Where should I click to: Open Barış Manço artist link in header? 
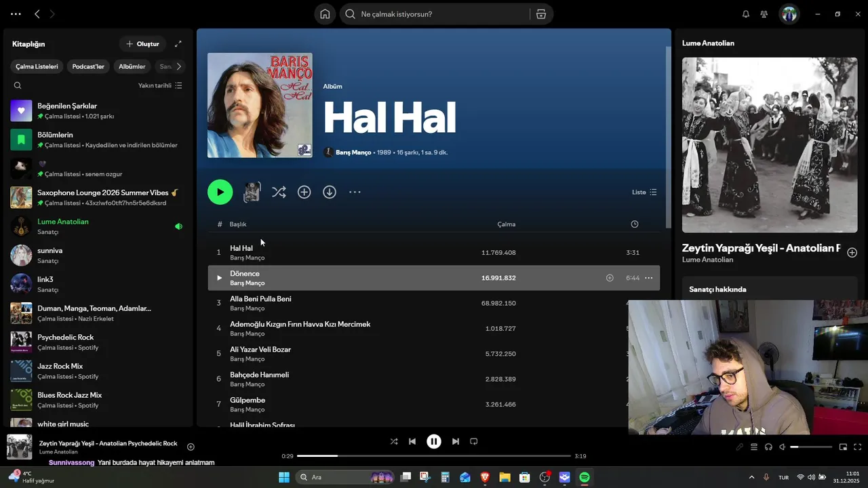pos(353,152)
